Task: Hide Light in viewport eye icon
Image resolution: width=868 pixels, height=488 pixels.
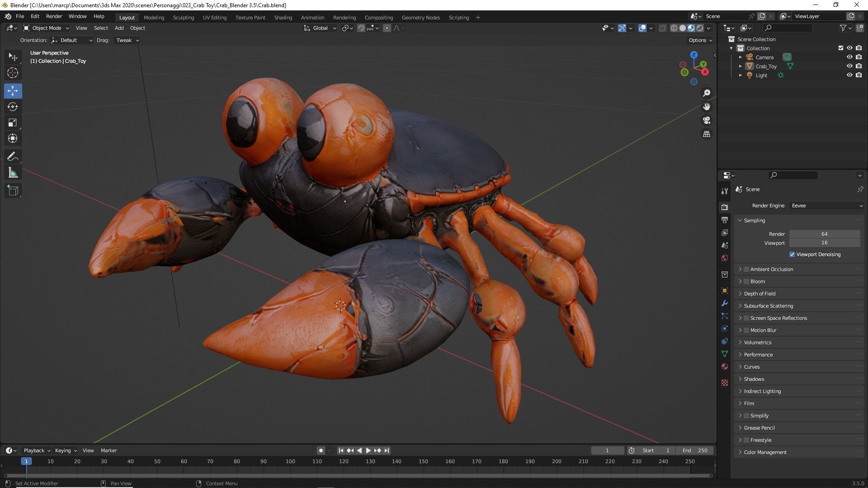Action: tap(849, 75)
